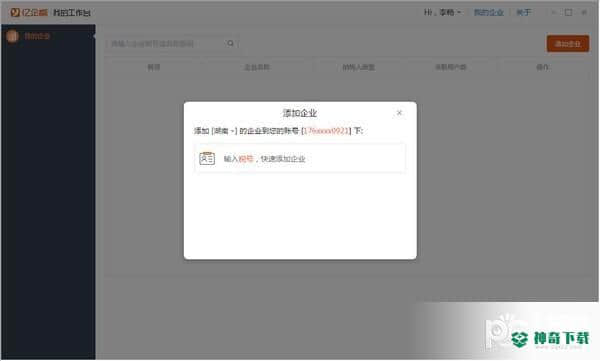Image resolution: width=600 pixels, height=361 pixels.
Task: Select the tax number quick-add option
Action: point(300,158)
